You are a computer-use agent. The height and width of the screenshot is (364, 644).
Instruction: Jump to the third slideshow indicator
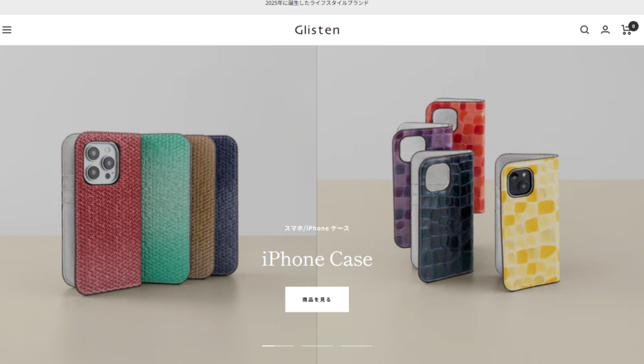pos(356,346)
